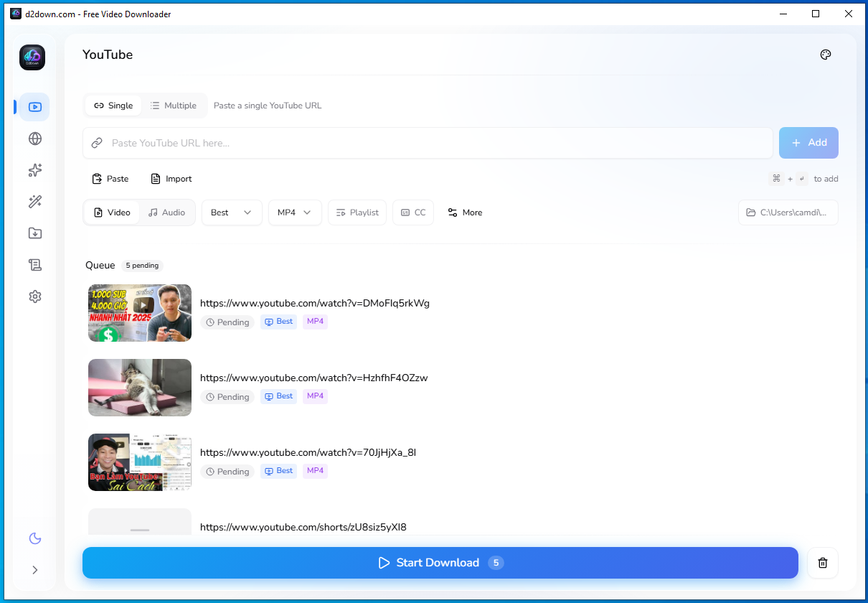Viewport: 868px width, 603px height.
Task: Open the magic wand tools sidebar icon
Action: pos(34,202)
